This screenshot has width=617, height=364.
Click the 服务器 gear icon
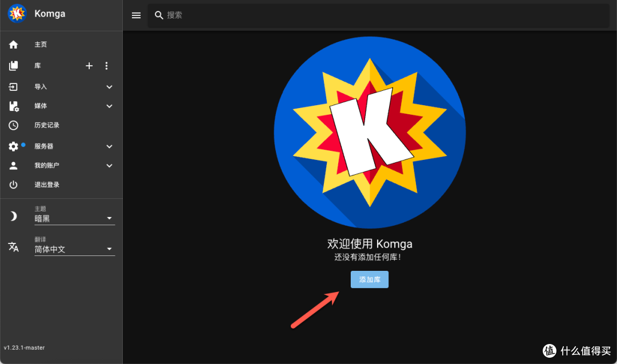point(13,146)
